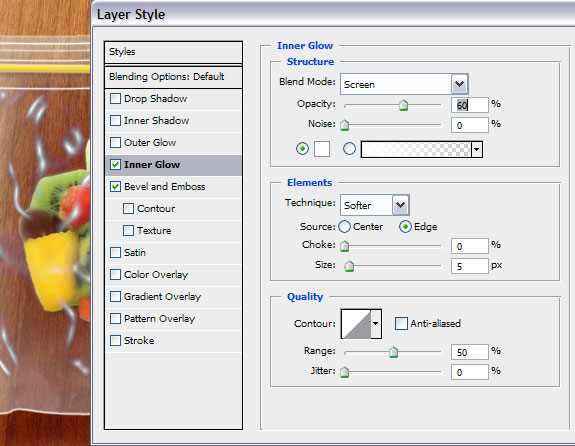Select the Satin style entry
575x446 pixels.
click(x=173, y=253)
